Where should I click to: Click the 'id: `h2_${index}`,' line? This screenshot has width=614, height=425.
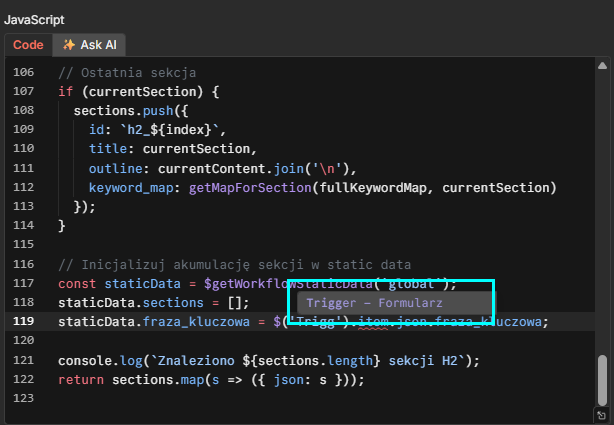click(x=157, y=130)
